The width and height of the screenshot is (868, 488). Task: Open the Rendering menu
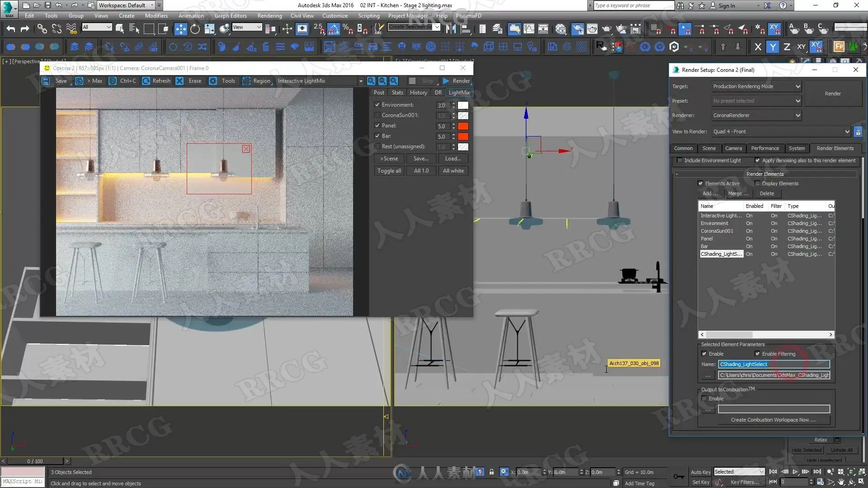coord(269,16)
